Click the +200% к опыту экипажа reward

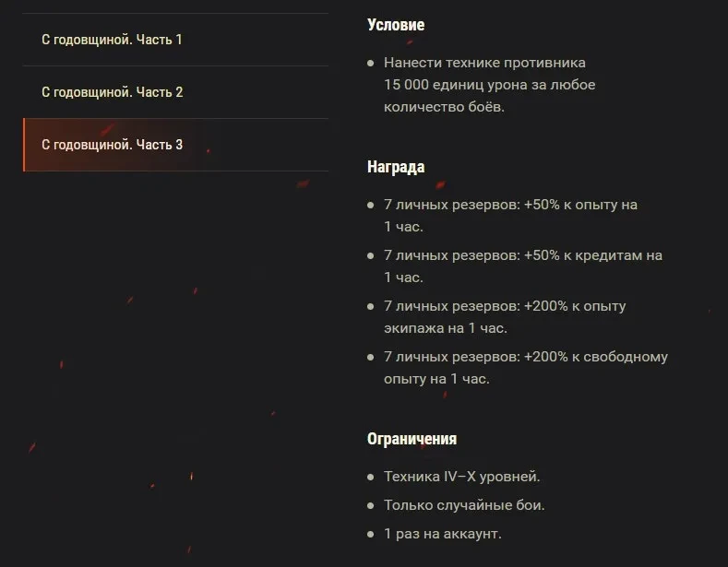(x=505, y=317)
